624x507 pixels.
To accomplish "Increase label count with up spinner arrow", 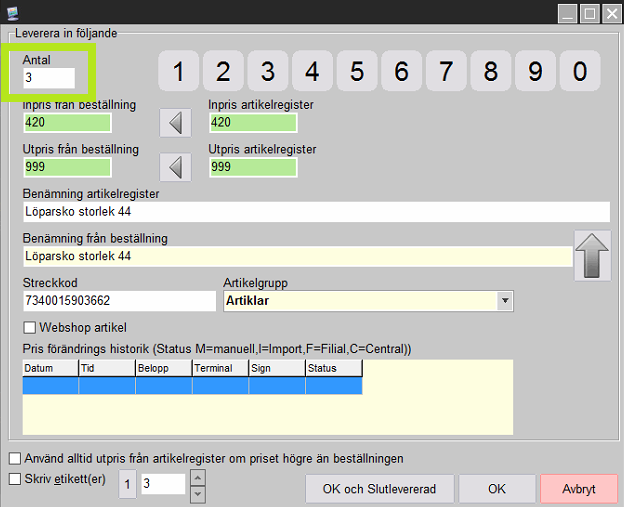I will click(197, 478).
